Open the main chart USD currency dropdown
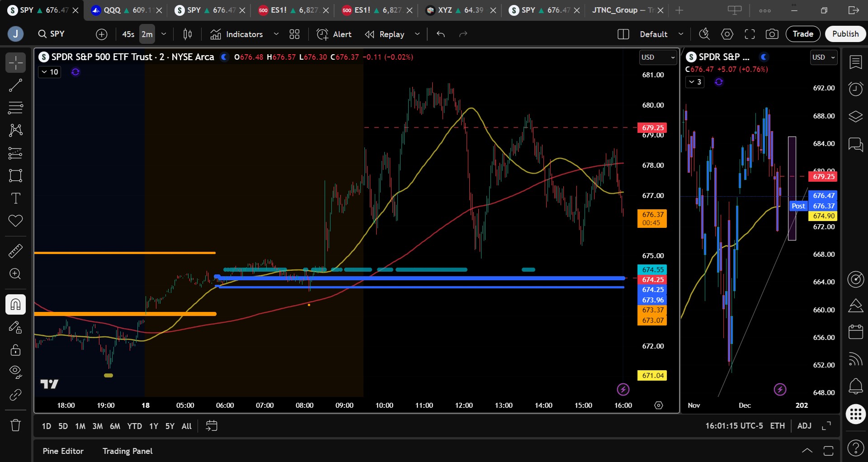The height and width of the screenshot is (462, 868). click(x=658, y=57)
